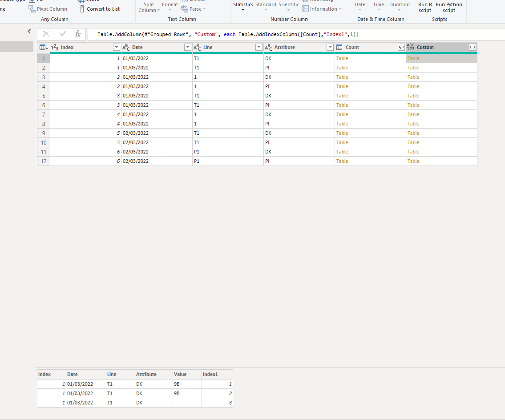
Task: Click into the formula bar text
Action: (225, 34)
